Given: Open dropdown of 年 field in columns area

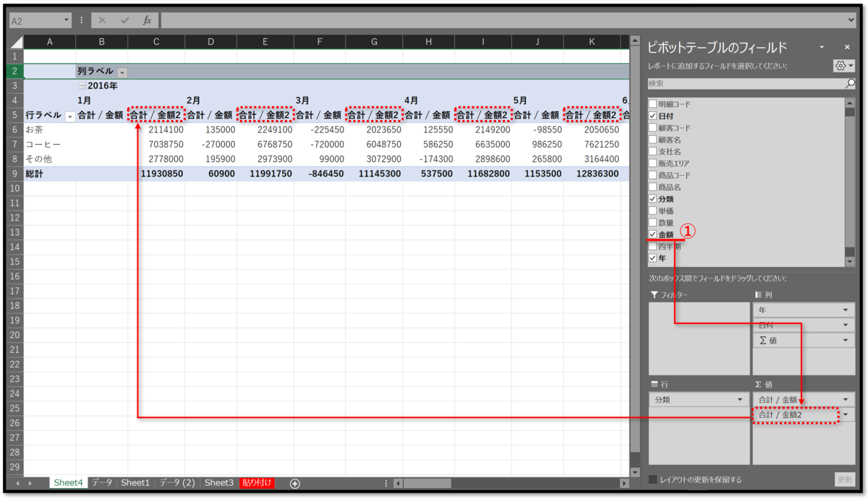Looking at the screenshot, I should (845, 310).
